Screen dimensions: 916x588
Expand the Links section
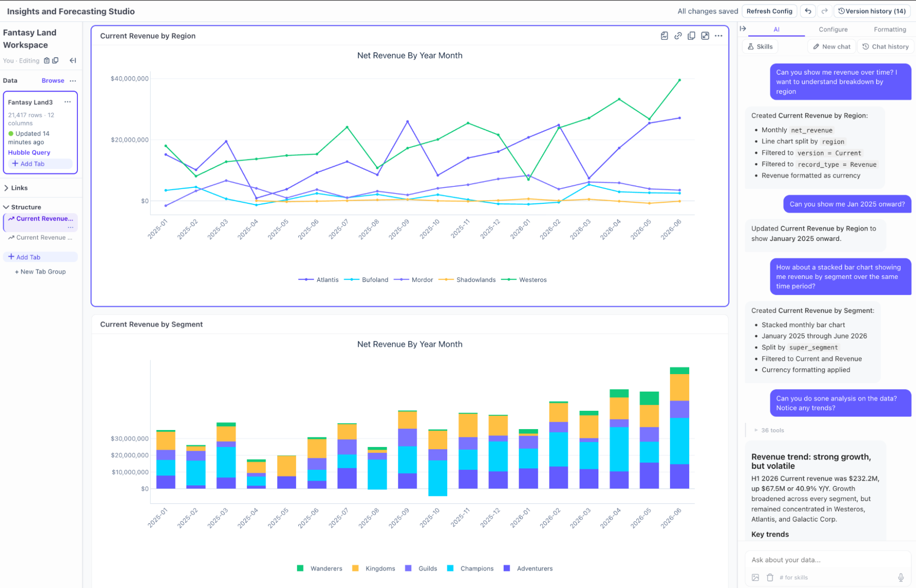16,188
